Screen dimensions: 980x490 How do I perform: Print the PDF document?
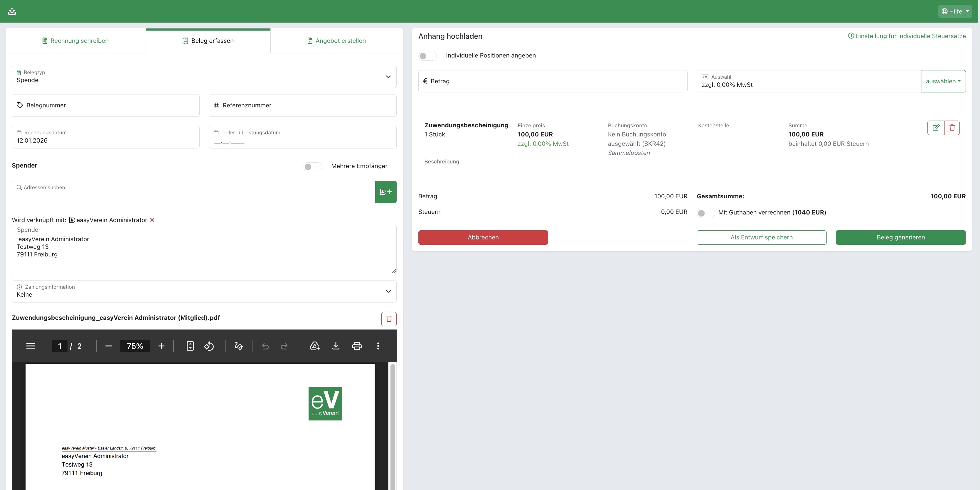point(356,346)
